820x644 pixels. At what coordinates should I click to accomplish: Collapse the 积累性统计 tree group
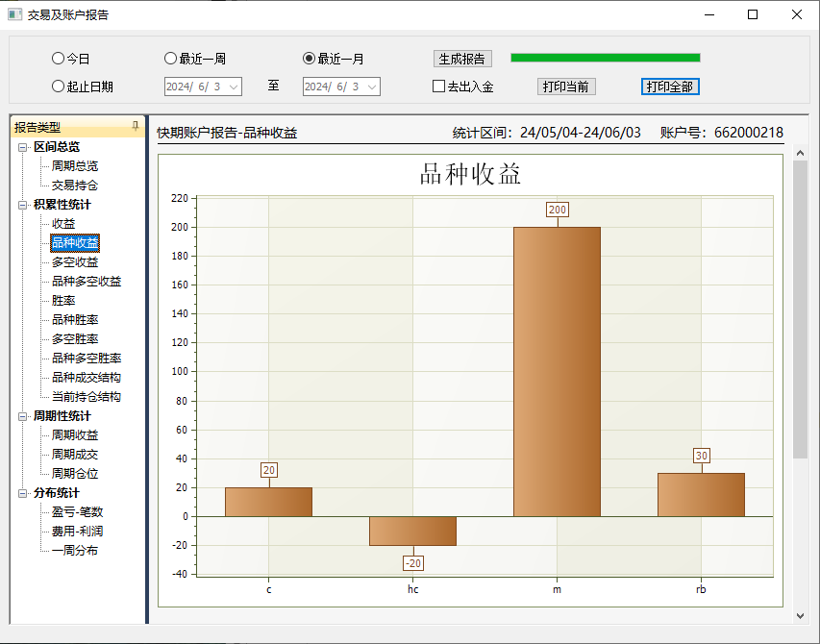coord(23,205)
